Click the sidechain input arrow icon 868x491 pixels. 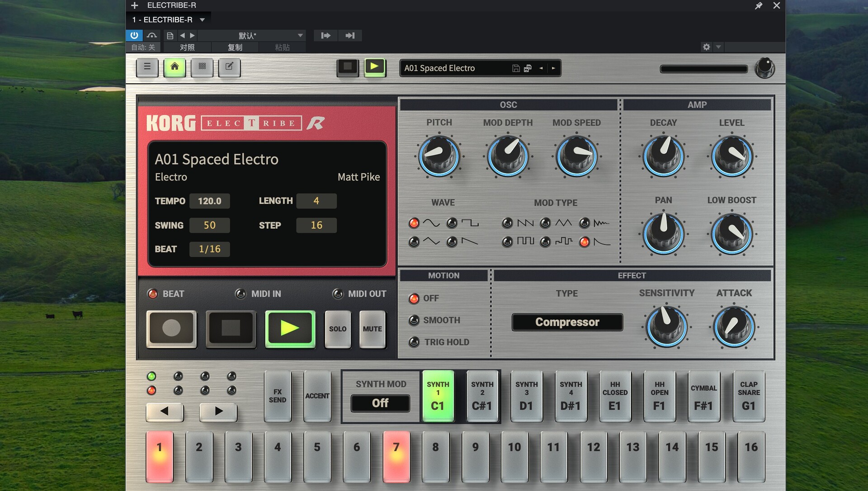point(326,35)
